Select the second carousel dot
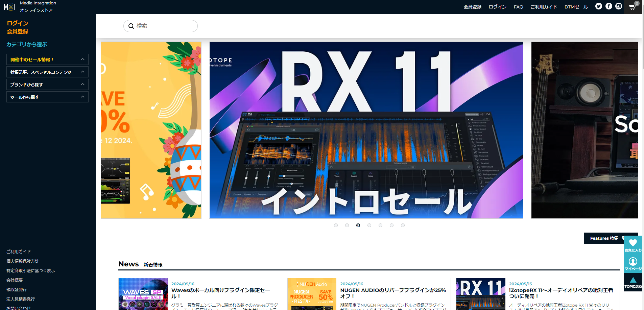Screen dimensions: 644x310 point(347,225)
